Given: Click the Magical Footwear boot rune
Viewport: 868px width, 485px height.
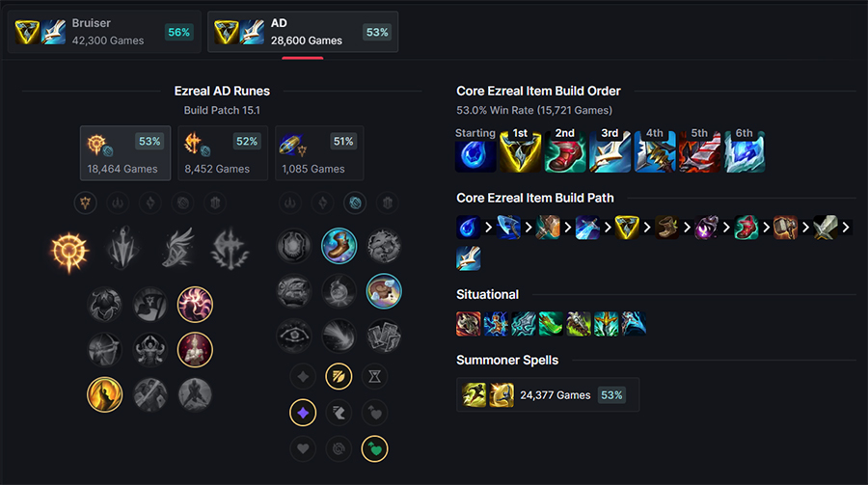Looking at the screenshot, I should tap(339, 246).
